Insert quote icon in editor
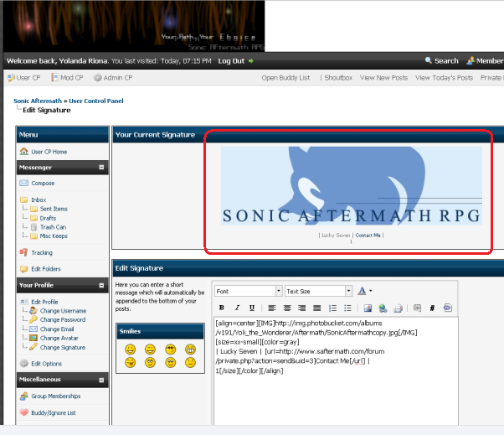The image size is (504, 435). click(x=417, y=308)
